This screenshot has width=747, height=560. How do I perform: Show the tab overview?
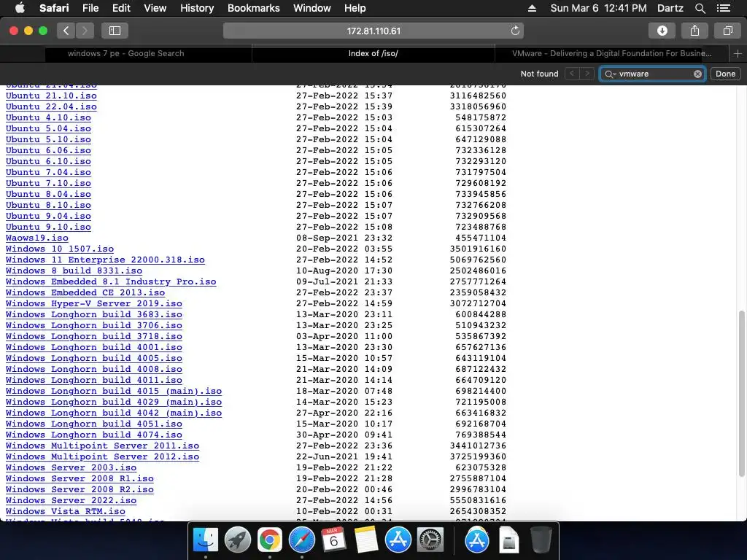[727, 31]
